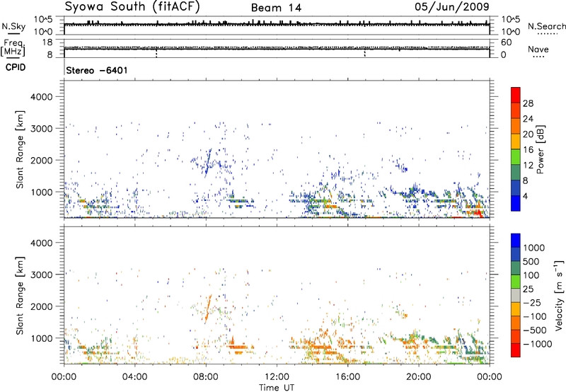The height and width of the screenshot is (392, 566).
Task: Click the 'Power [dB]' color bar label
Action: (x=540, y=149)
